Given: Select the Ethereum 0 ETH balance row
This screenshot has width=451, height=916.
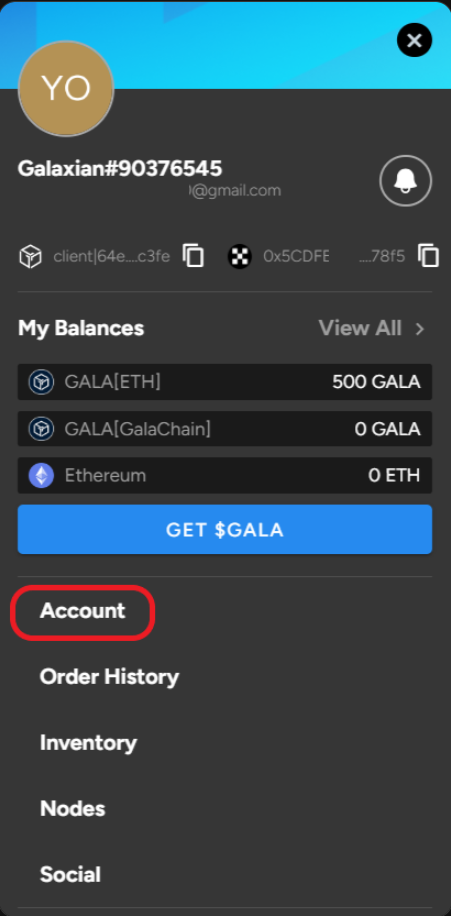Looking at the screenshot, I should (x=225, y=476).
